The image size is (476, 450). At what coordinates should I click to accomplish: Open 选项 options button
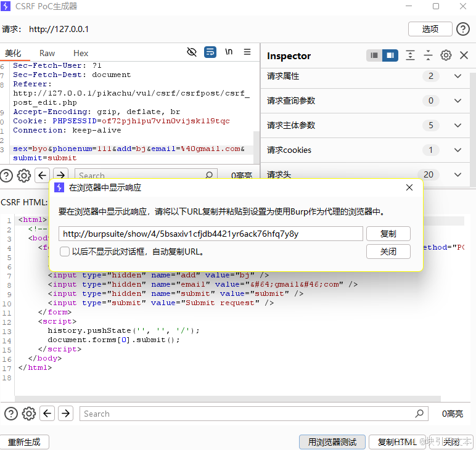[x=430, y=29]
